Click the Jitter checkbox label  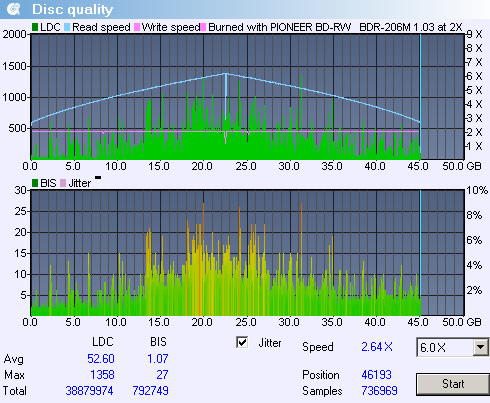pos(270,343)
